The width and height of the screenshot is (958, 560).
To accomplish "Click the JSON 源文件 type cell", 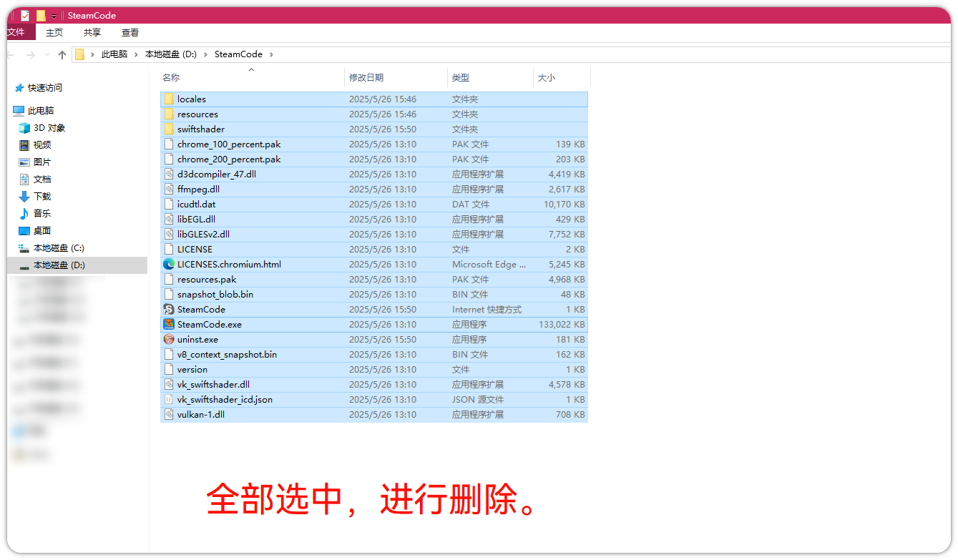I will click(x=478, y=400).
